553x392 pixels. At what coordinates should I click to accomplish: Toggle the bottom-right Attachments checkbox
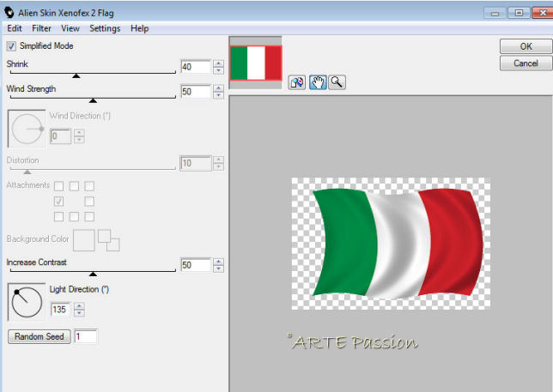tap(89, 217)
